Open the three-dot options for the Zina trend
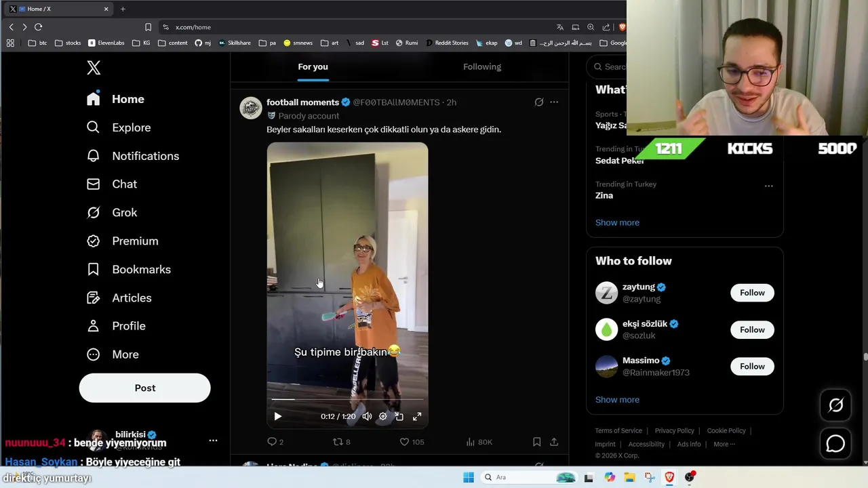 click(768, 186)
